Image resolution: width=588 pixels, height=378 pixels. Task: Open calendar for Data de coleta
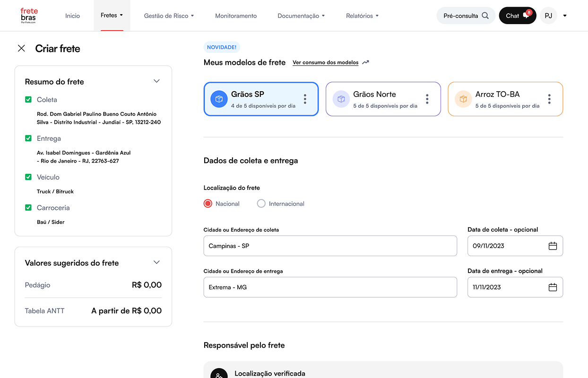tap(553, 246)
